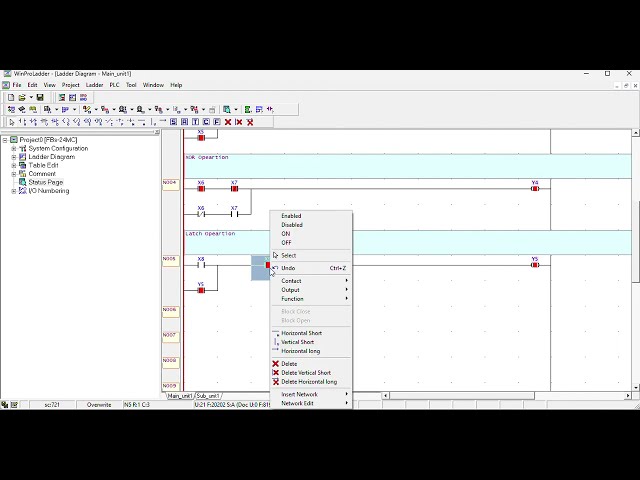Viewport: 640px width, 480px height.
Task: Choose Horizontal Short from context menu
Action: [x=311, y=333]
